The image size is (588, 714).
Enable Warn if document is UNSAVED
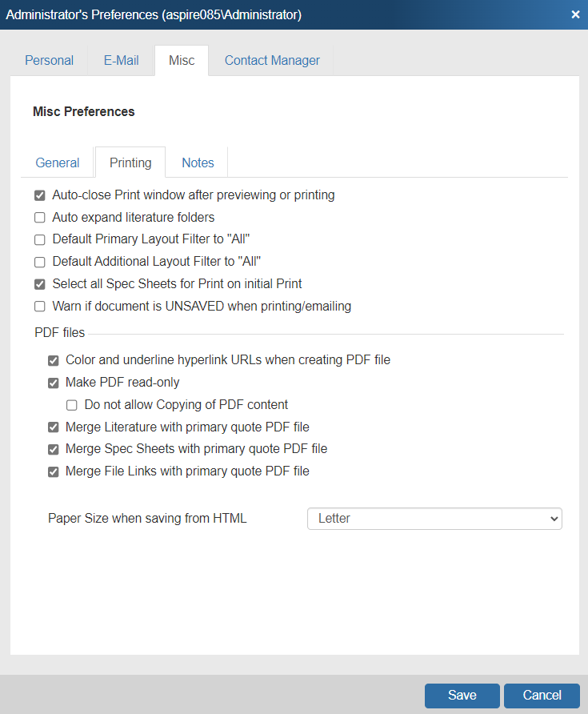39,307
